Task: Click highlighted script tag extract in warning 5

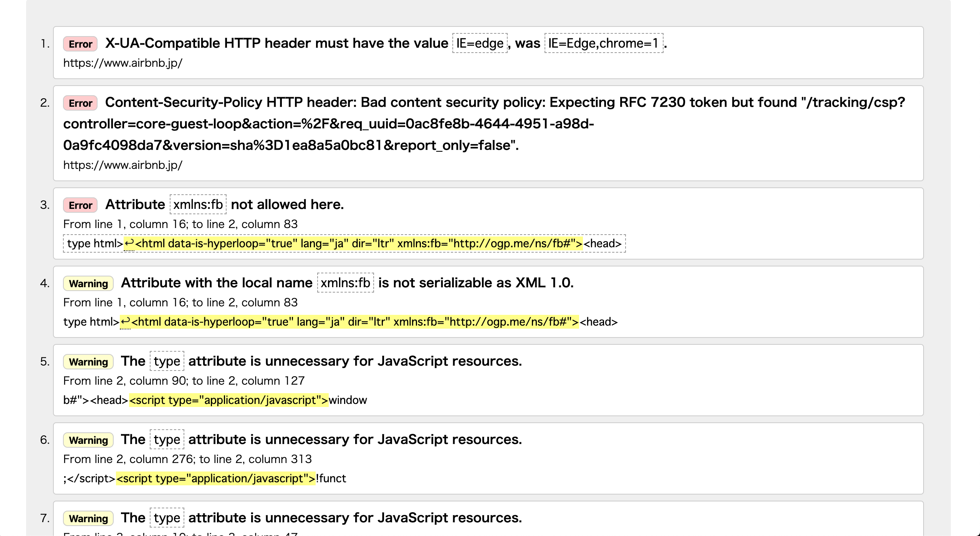Action: [x=228, y=400]
